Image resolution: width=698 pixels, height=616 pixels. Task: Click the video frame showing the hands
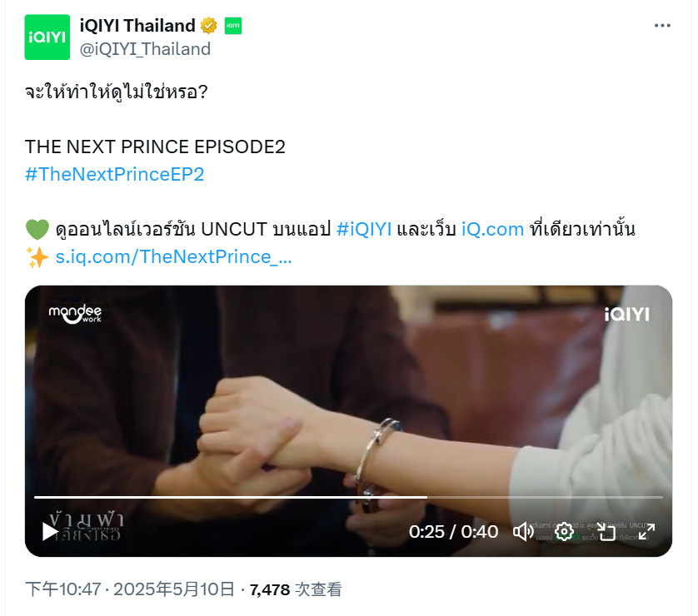click(x=348, y=400)
